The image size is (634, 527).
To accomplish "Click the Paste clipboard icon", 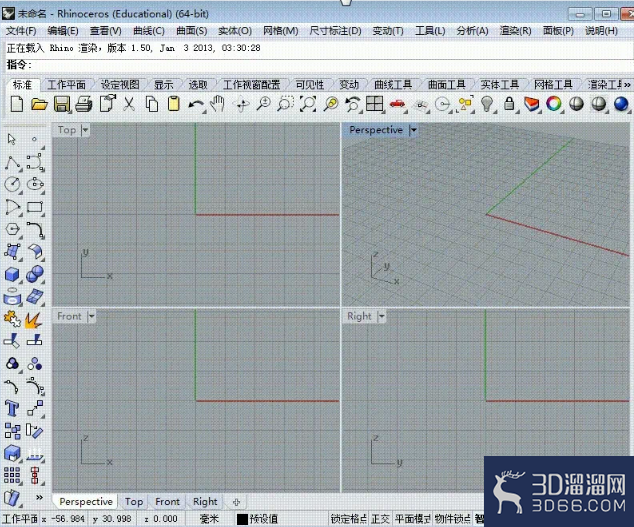I will pyautogui.click(x=173, y=104).
